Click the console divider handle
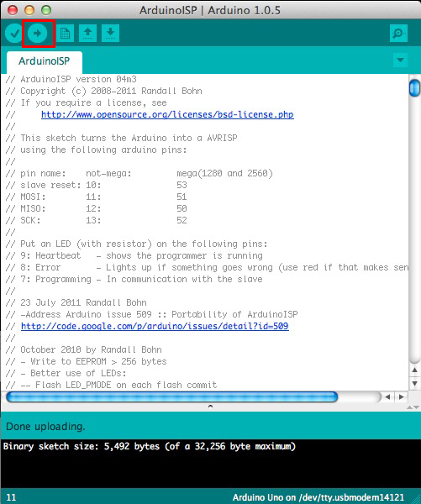This screenshot has width=421, height=504. click(210, 407)
